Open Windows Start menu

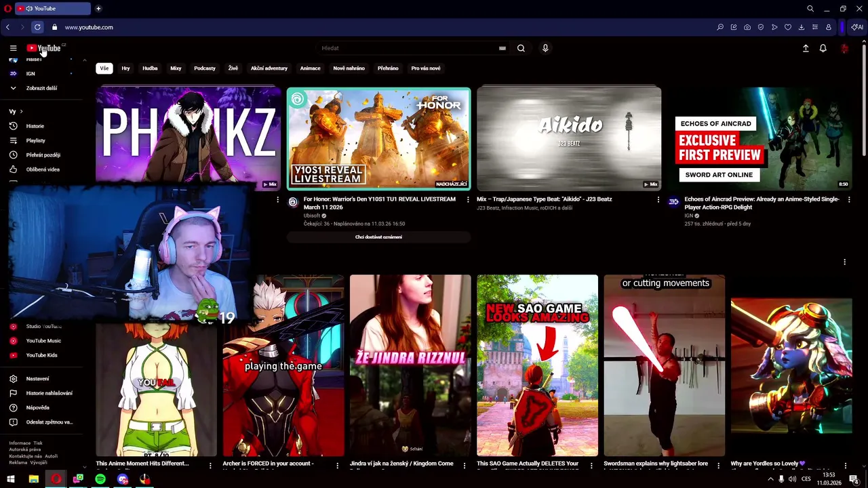[x=10, y=479]
